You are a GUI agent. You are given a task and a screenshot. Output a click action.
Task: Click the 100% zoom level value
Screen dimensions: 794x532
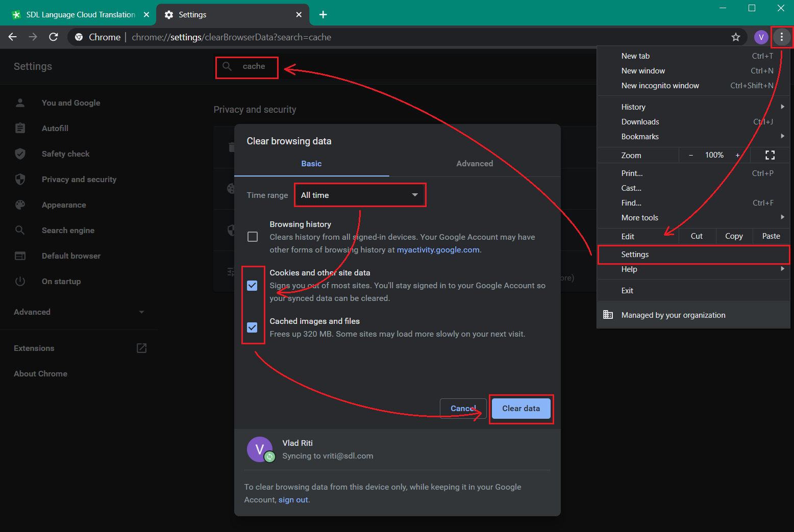point(714,155)
